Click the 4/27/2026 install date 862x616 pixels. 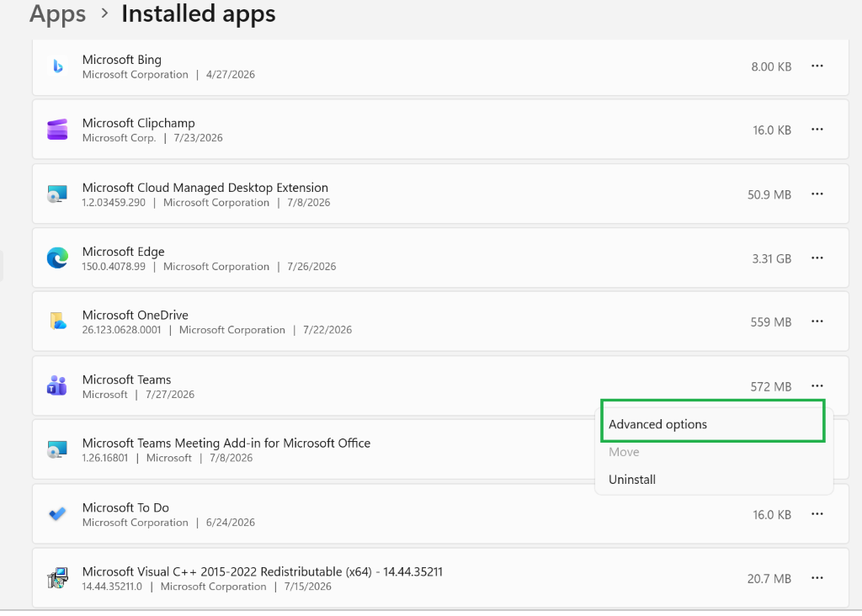click(x=231, y=75)
